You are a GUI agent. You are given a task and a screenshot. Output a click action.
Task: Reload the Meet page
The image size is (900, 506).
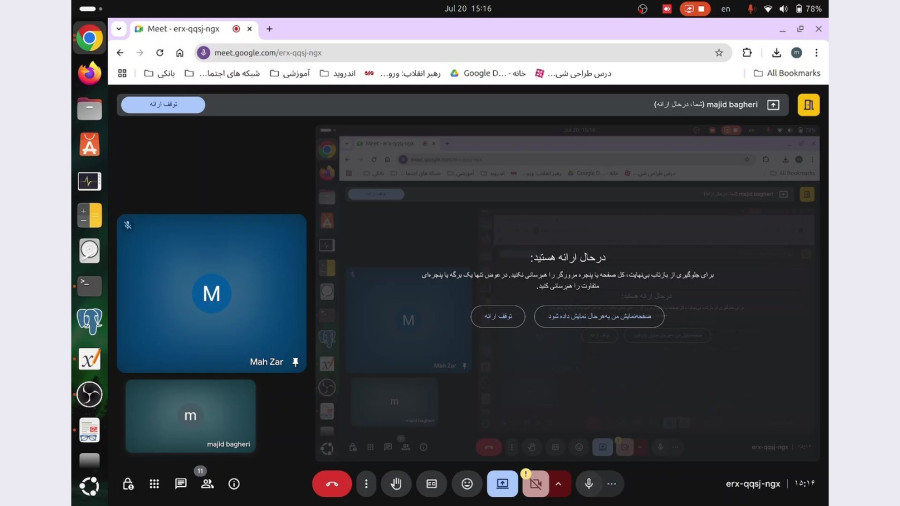click(x=160, y=53)
